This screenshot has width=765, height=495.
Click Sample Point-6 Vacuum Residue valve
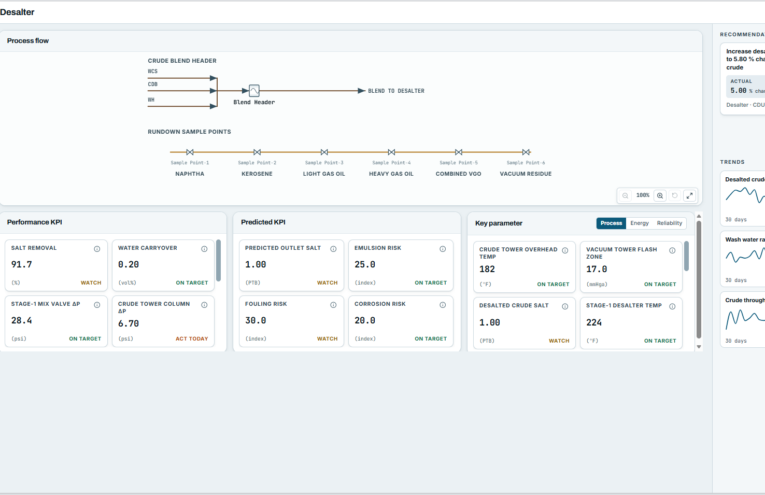(x=525, y=152)
